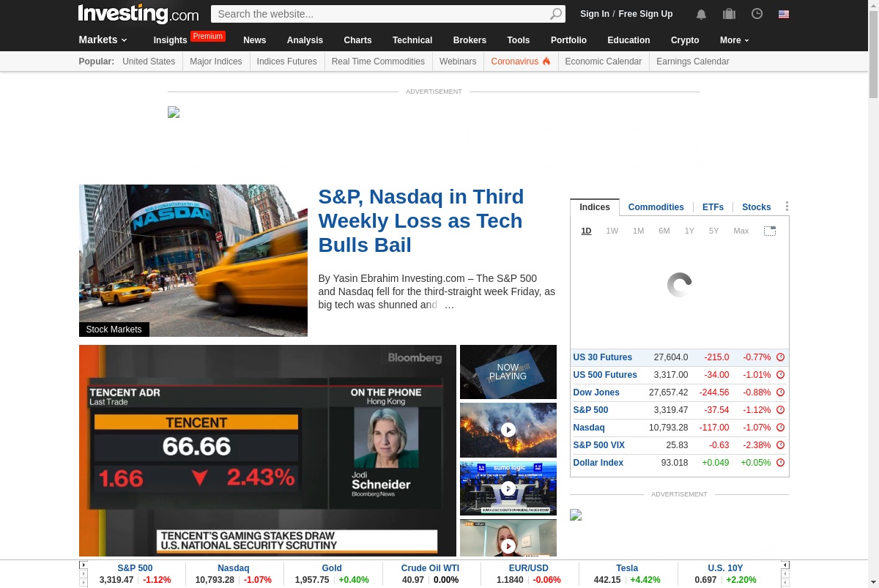Click the Nasdaq taxi article image
The image size is (879, 588).
pyautogui.click(x=193, y=261)
